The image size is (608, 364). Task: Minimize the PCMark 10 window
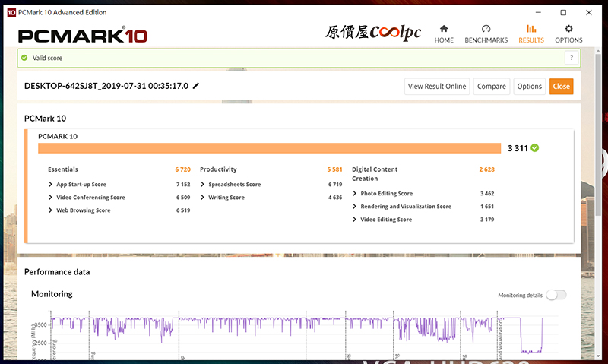pos(538,12)
